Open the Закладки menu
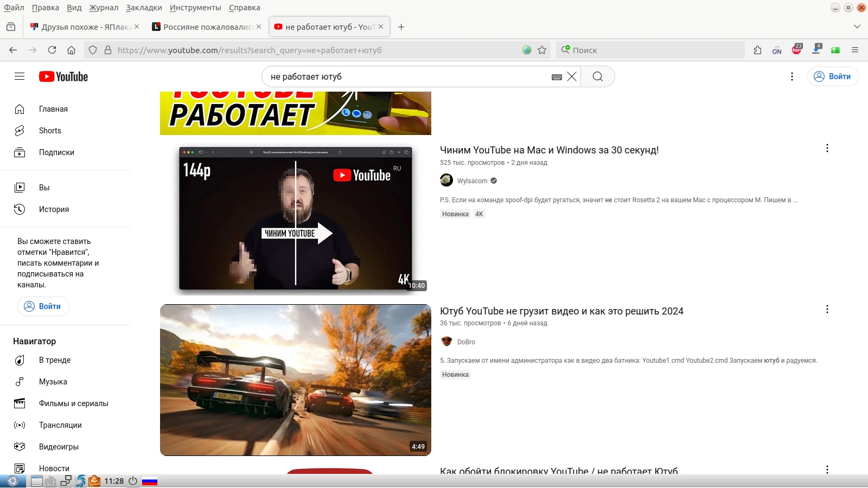 144,8
